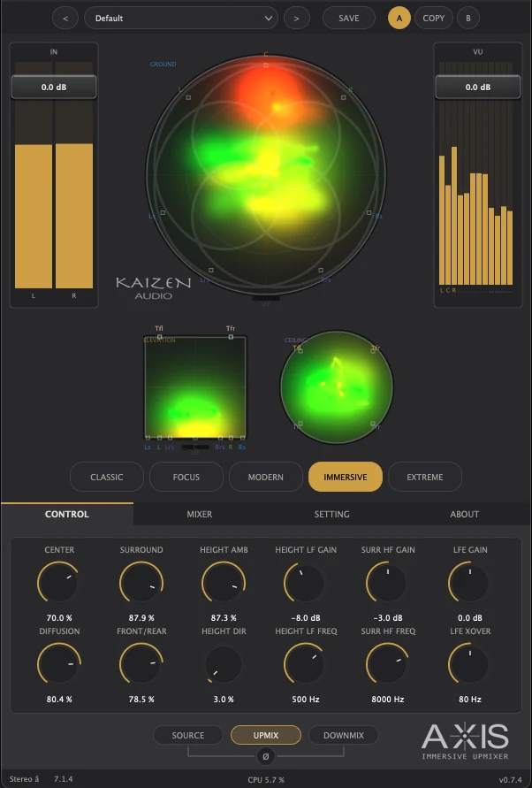Click the SURR HF GAIN knob
Viewport: 532px width, 788px height.
388,583
